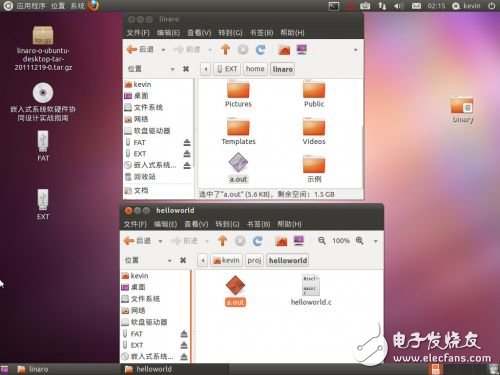Eject EXT drive in helloworld sidebar

184,345
